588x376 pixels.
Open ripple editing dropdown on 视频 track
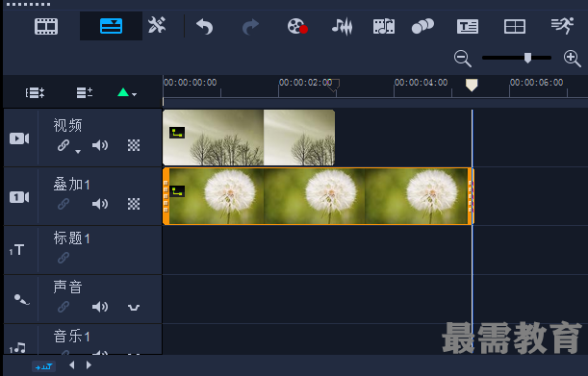(x=78, y=151)
